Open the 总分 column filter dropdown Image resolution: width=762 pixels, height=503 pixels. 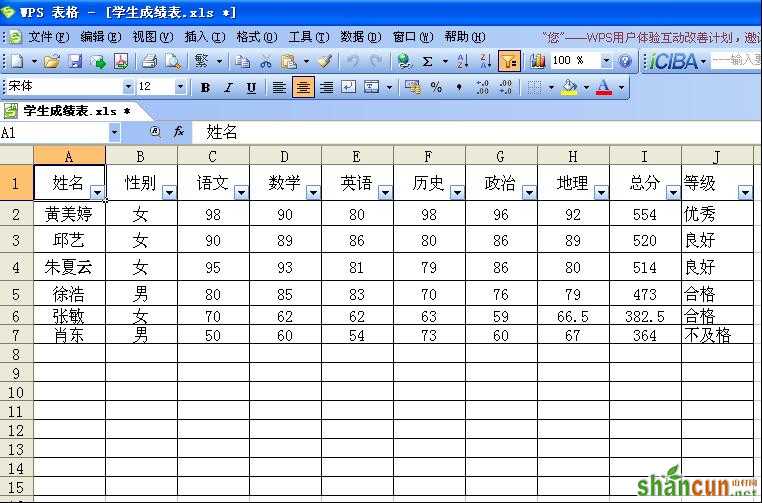tap(673, 192)
